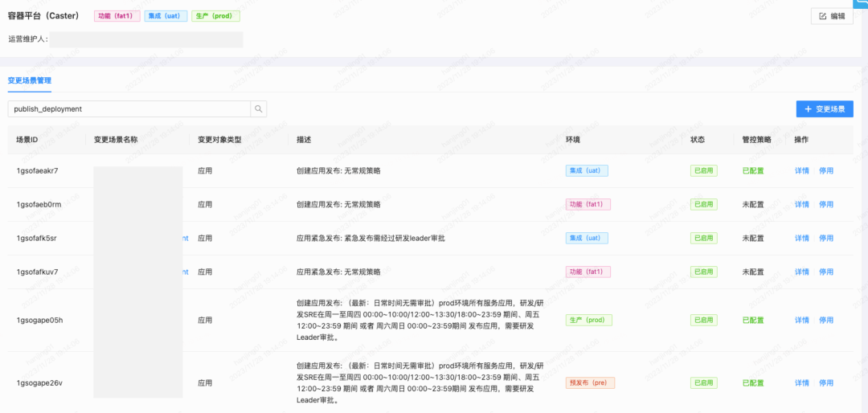Click 停用 for scene 1gsogape26v
The width and height of the screenshot is (868, 413).
click(826, 383)
